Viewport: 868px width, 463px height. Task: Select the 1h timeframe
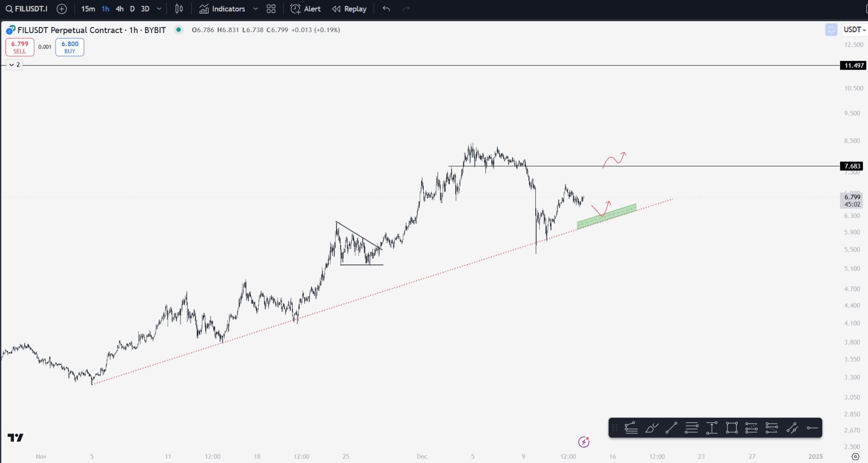[105, 9]
